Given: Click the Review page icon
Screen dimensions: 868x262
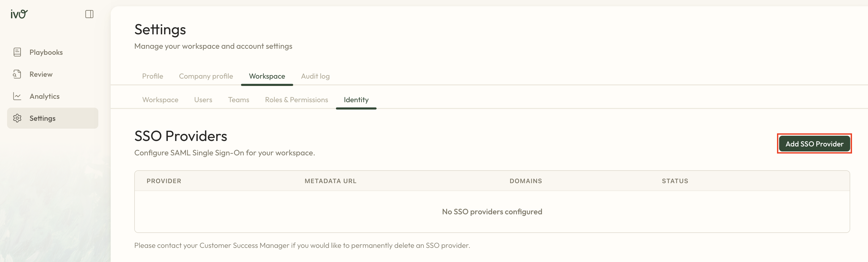Looking at the screenshot, I should pos(17,74).
